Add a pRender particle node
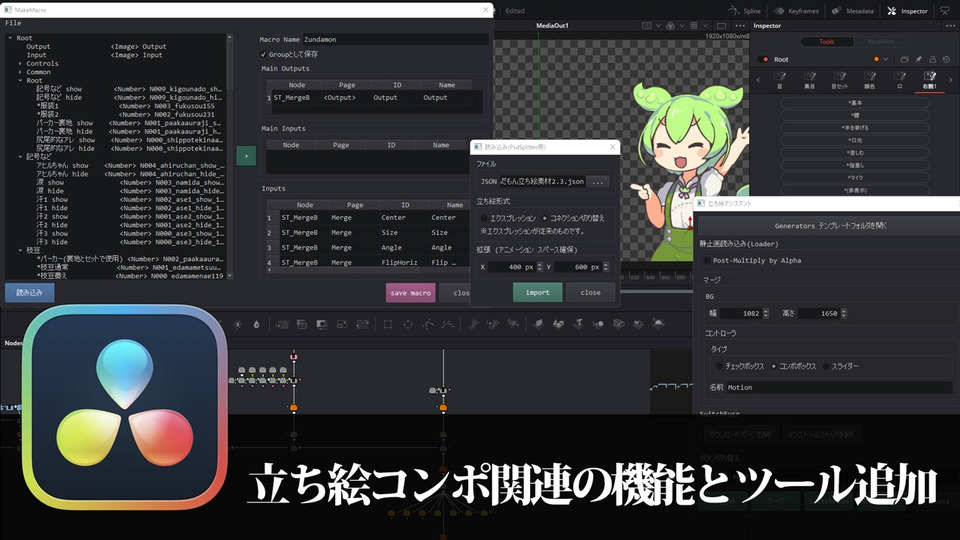Viewport: 960px width, 540px height. [513, 324]
